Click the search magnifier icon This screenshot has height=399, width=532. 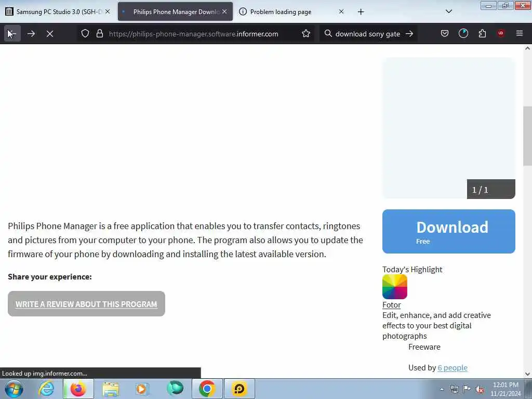(x=328, y=34)
